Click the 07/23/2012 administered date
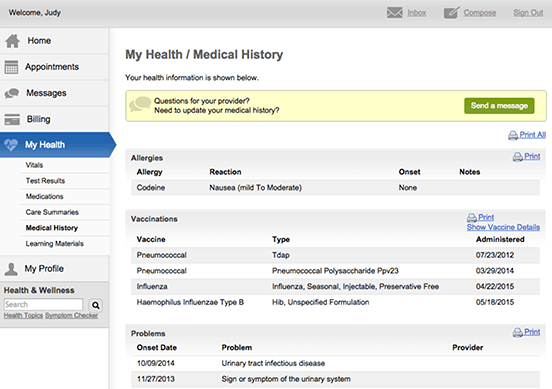Viewport: 552px width, 389px height. pos(495,255)
